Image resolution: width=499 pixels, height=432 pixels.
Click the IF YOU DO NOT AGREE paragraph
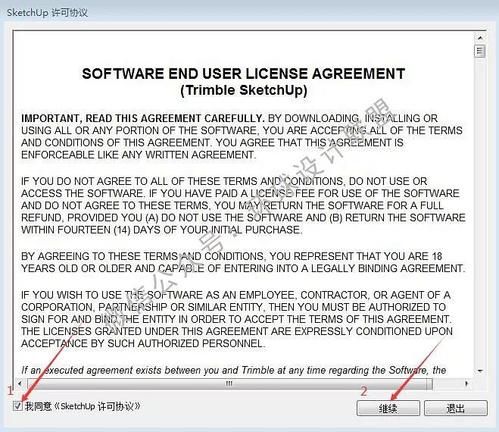tap(243, 206)
